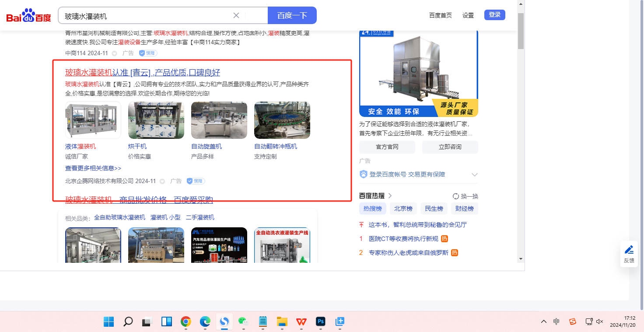644x332 pixels.
Task: Expand 百度热搜 with the arrow
Action: pyautogui.click(x=390, y=196)
